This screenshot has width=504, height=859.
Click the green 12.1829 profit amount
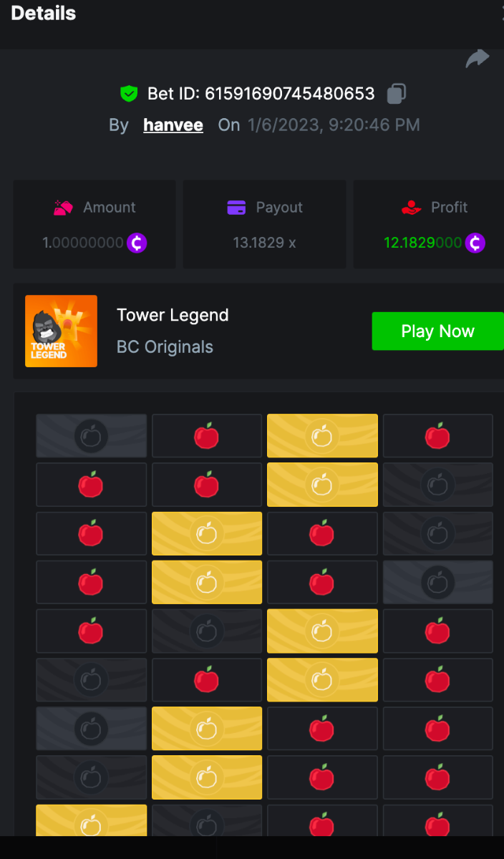tap(422, 243)
